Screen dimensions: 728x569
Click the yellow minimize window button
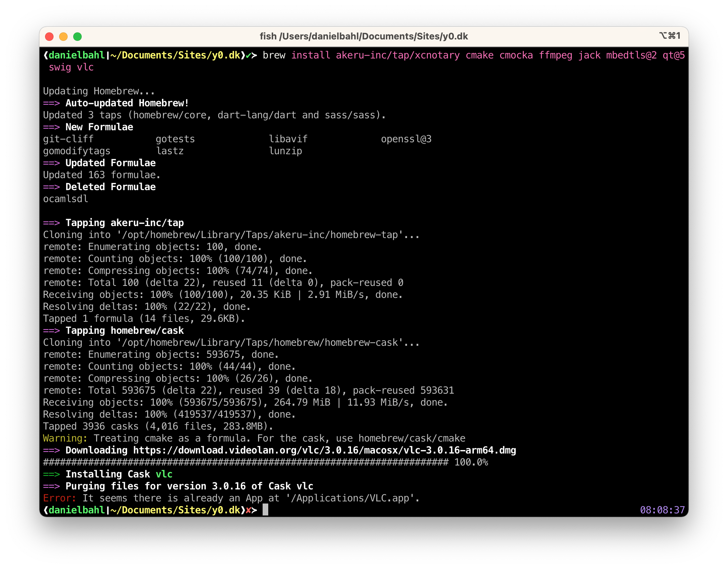pyautogui.click(x=63, y=37)
